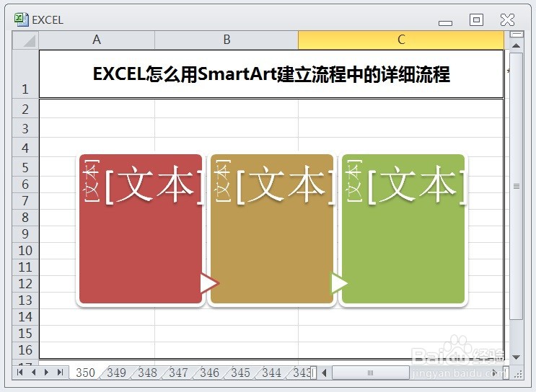Select row 1 header
Image resolution: width=536 pixels, height=392 pixels.
[x=26, y=74]
